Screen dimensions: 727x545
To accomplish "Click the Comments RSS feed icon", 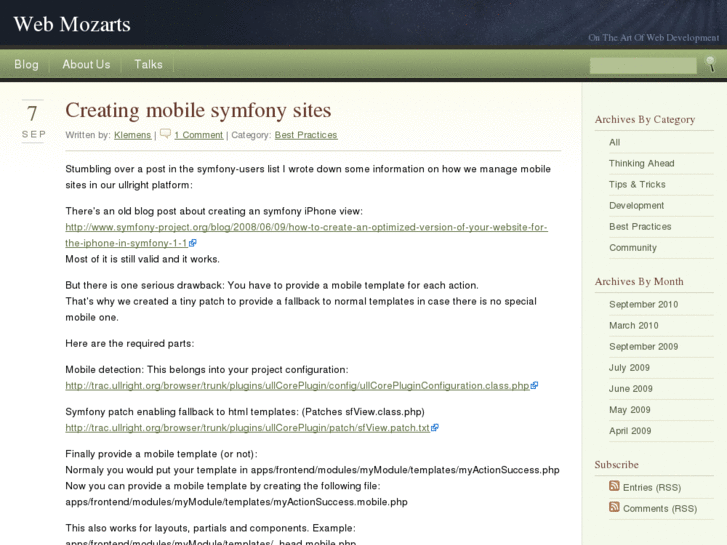I will click(x=614, y=507).
